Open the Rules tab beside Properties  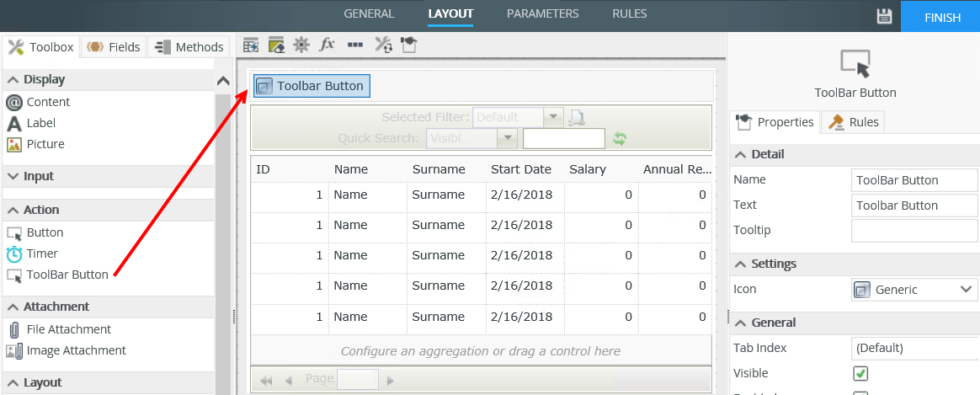click(854, 122)
